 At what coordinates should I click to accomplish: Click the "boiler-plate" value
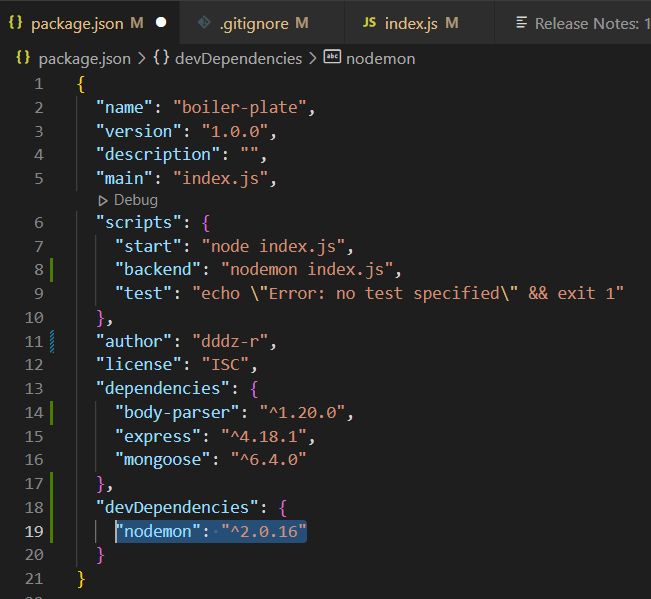point(240,108)
